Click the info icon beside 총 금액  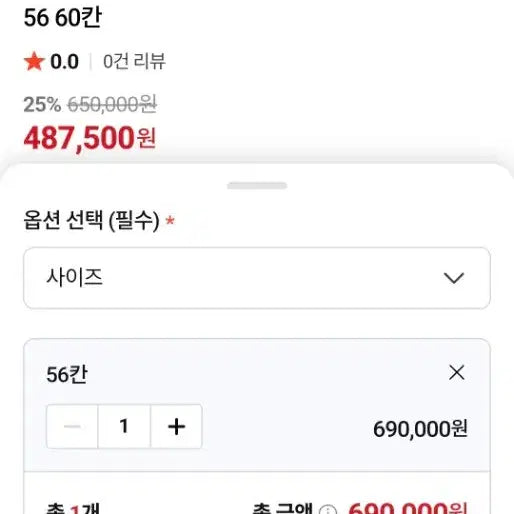coord(328,510)
